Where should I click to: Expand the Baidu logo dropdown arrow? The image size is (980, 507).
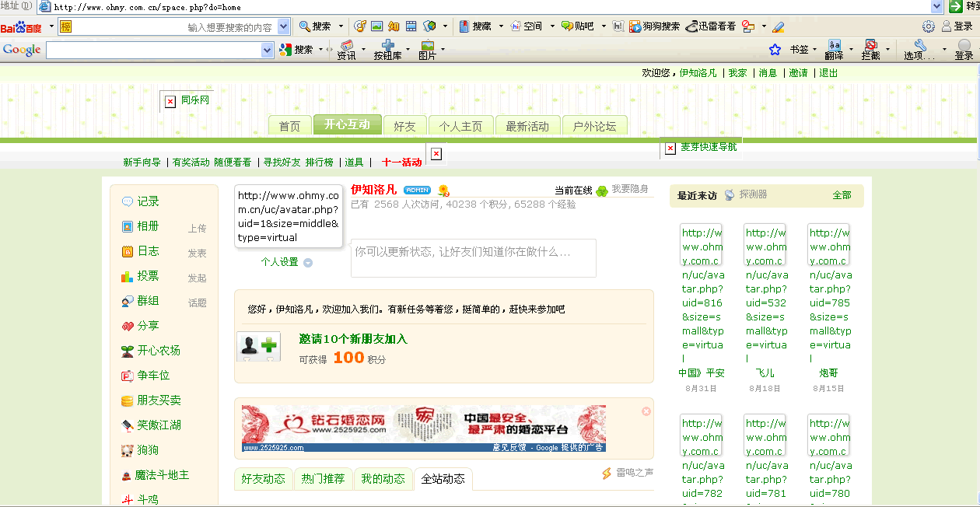tap(51, 26)
